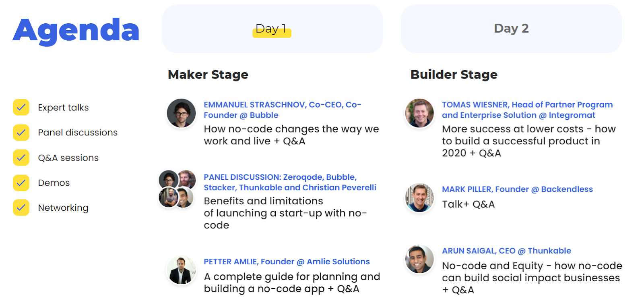Open the Mark Piller, Backendless link
Viewport: 644px width, 299px height.
(517, 189)
